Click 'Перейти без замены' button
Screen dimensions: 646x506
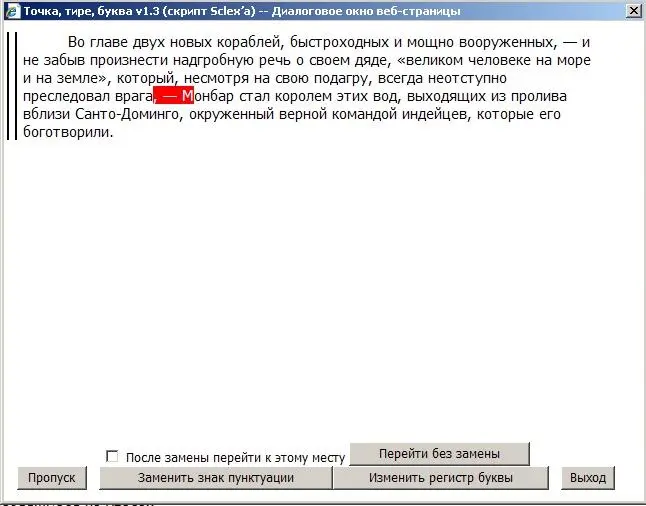439,454
